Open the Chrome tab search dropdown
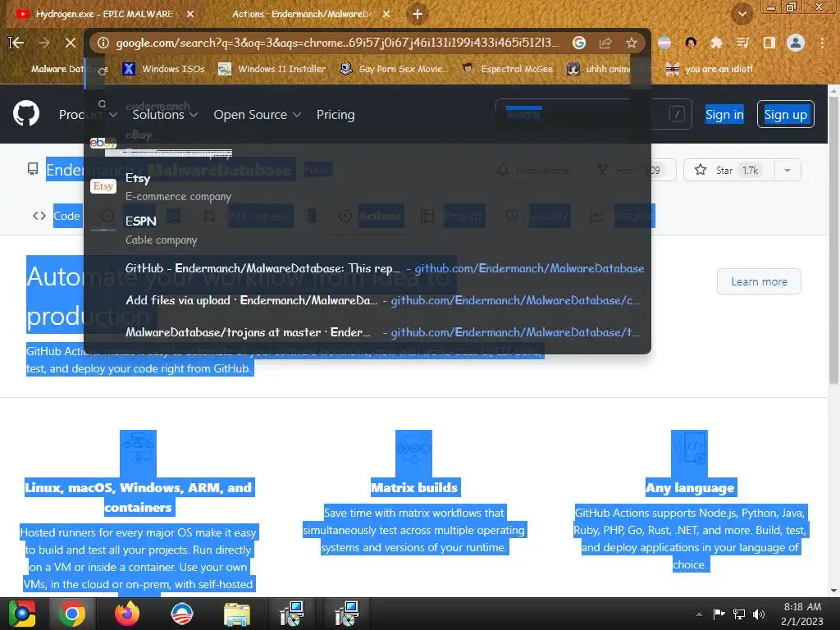Image resolution: width=840 pixels, height=630 pixels. (742, 14)
